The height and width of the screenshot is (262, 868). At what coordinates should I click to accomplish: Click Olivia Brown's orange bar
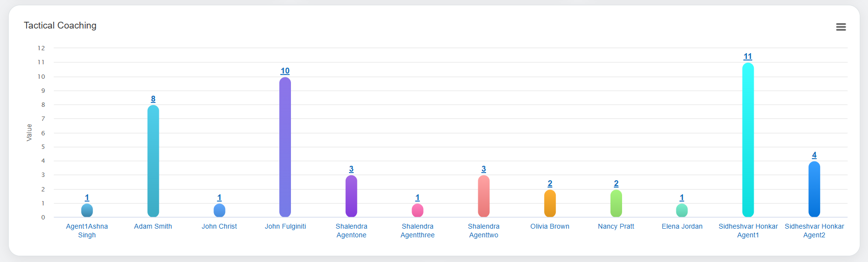click(550, 203)
